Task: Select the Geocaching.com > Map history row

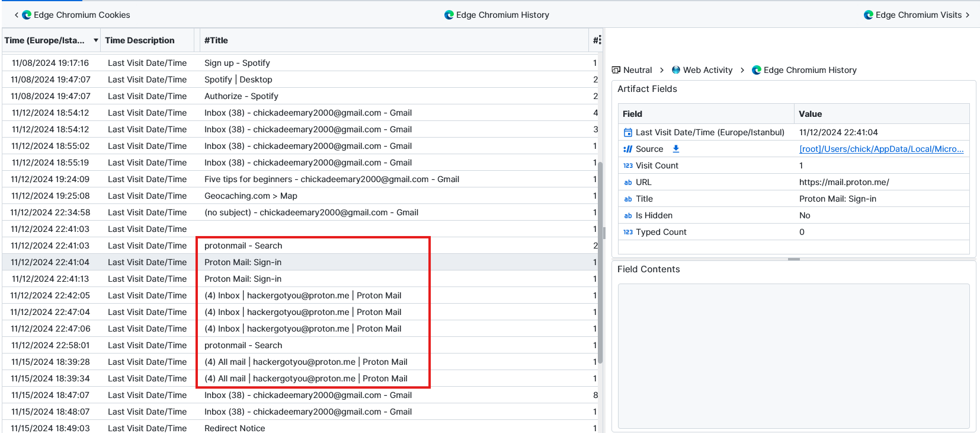Action: pyautogui.click(x=251, y=196)
